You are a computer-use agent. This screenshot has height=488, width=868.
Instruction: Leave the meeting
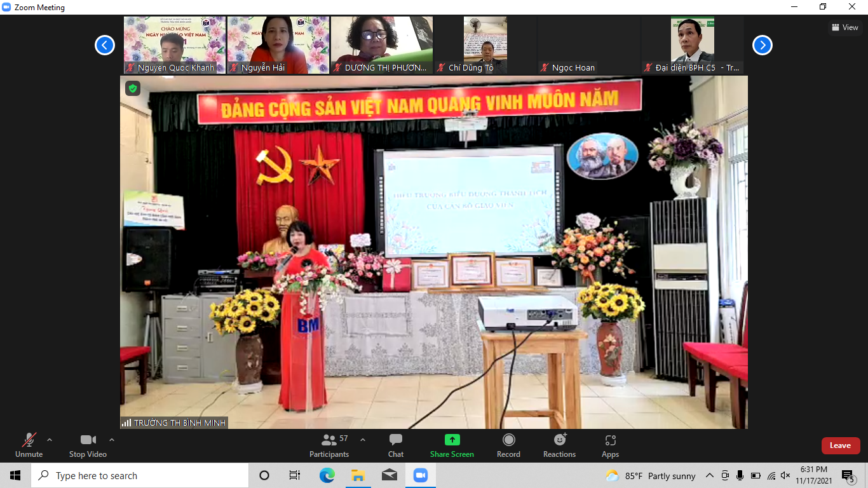tap(840, 445)
